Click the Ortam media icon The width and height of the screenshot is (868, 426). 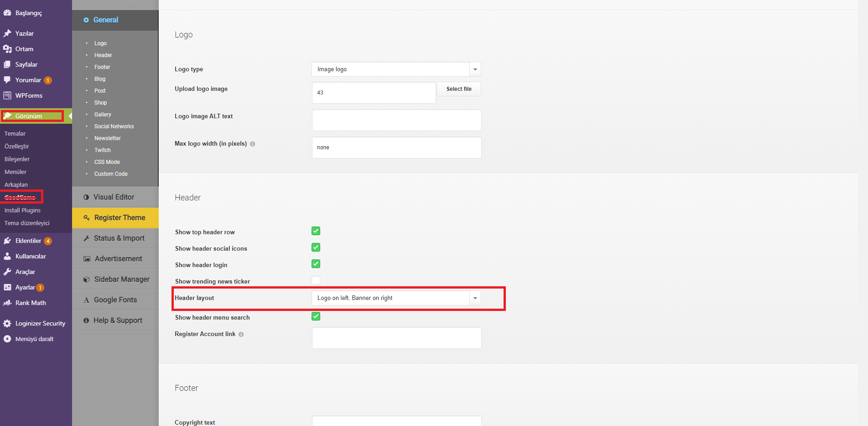point(7,49)
